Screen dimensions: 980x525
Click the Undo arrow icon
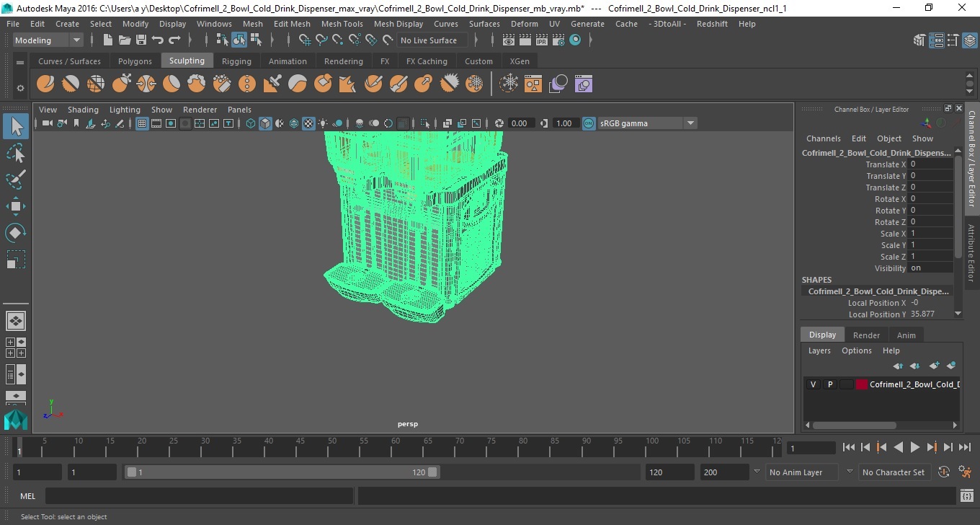(x=158, y=40)
